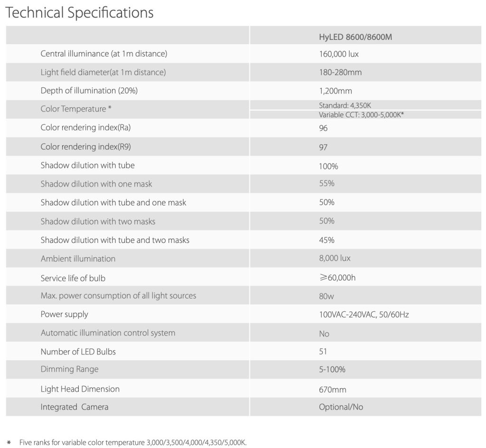Image resolution: width=486 pixels, height=448 pixels.
Task: Click the Variable CCT: 3,000-5,000K* value
Action: pos(362,114)
